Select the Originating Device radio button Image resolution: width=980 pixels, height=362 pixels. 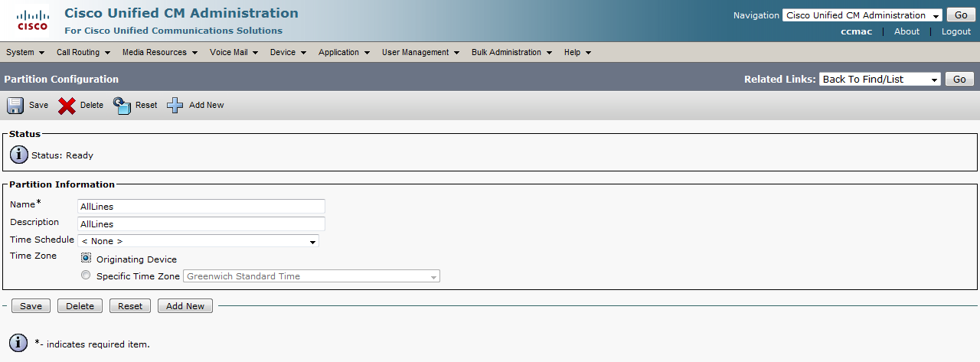tap(86, 259)
